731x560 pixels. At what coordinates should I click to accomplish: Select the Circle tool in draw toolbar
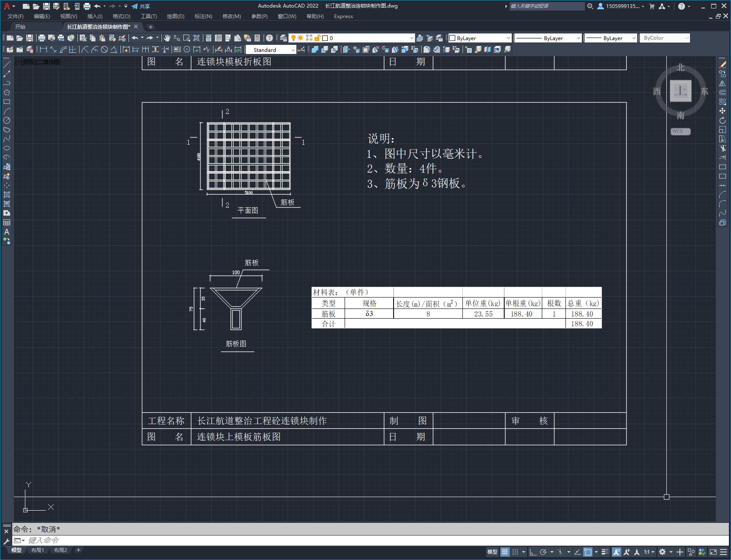pos(7,120)
